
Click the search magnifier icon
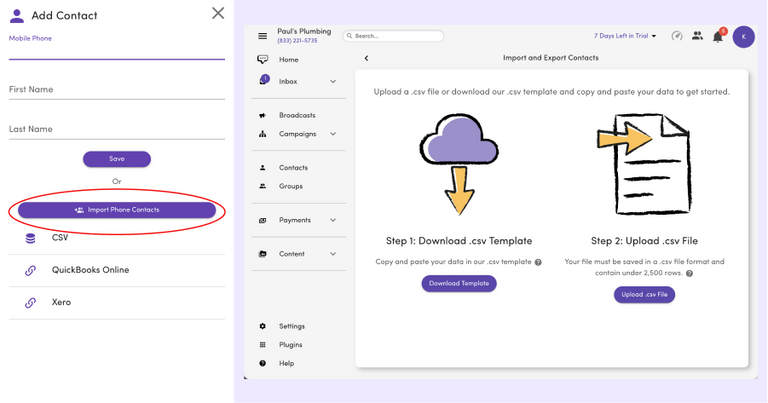click(x=350, y=36)
